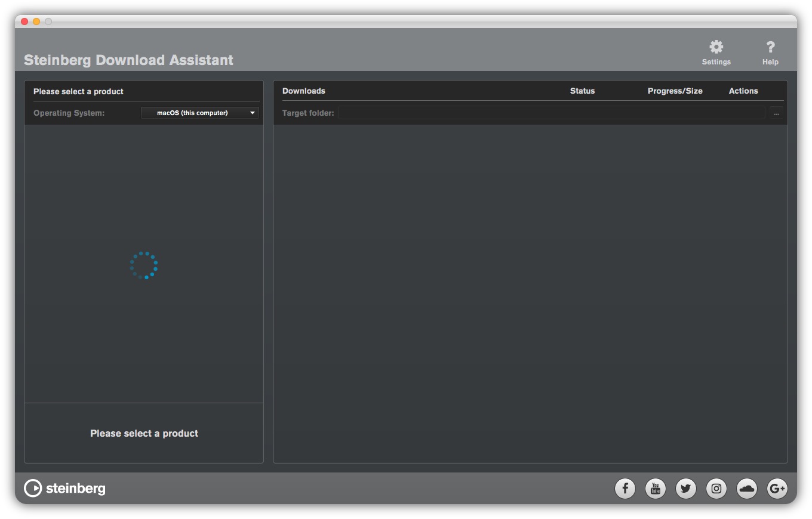Click the Actions column header
812x519 pixels.
click(743, 91)
